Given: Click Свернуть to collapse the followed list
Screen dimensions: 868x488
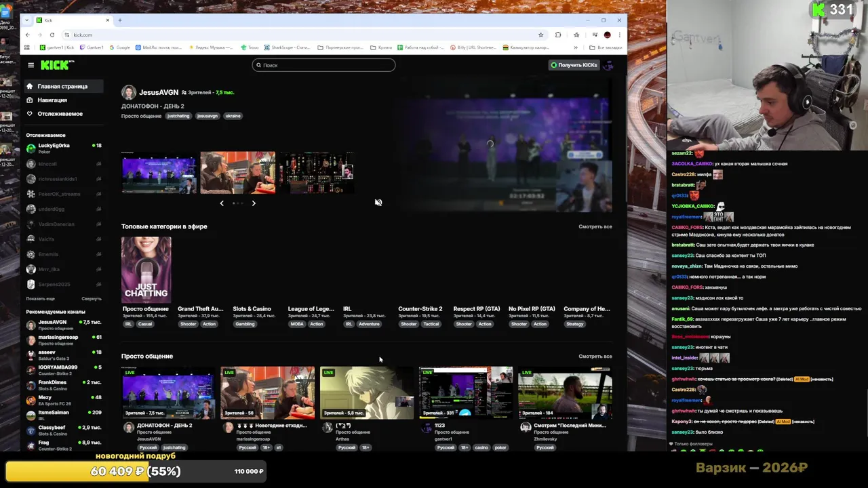Looking at the screenshot, I should click(92, 299).
